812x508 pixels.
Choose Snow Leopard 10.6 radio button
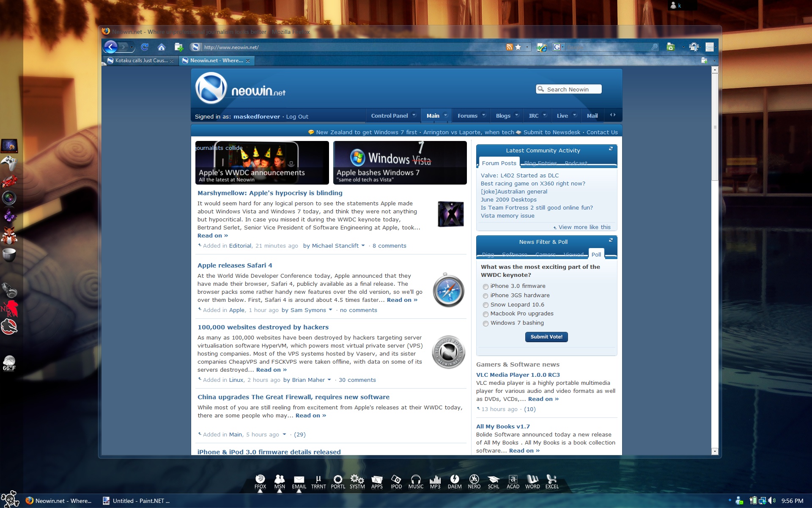[486, 305]
